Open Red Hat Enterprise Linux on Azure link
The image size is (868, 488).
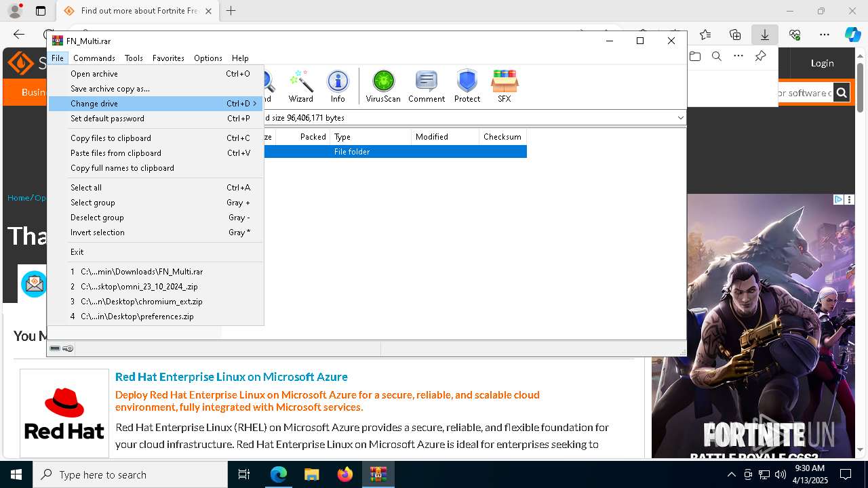pos(231,377)
